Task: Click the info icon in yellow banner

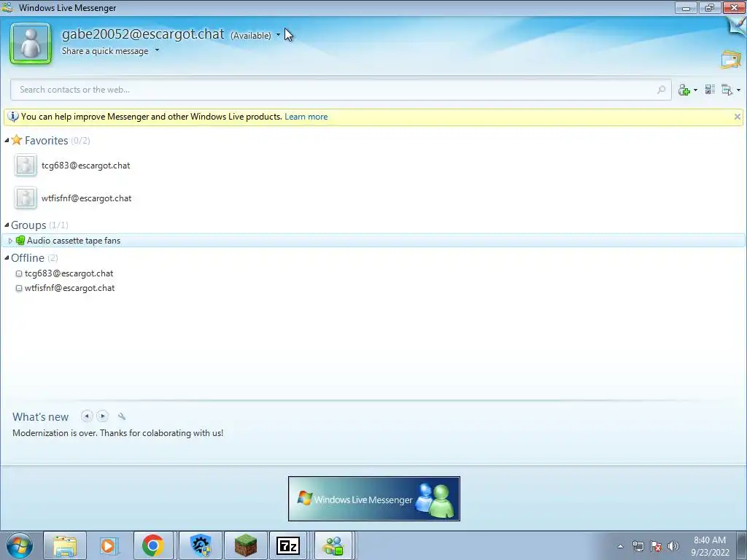Action: pos(13,117)
